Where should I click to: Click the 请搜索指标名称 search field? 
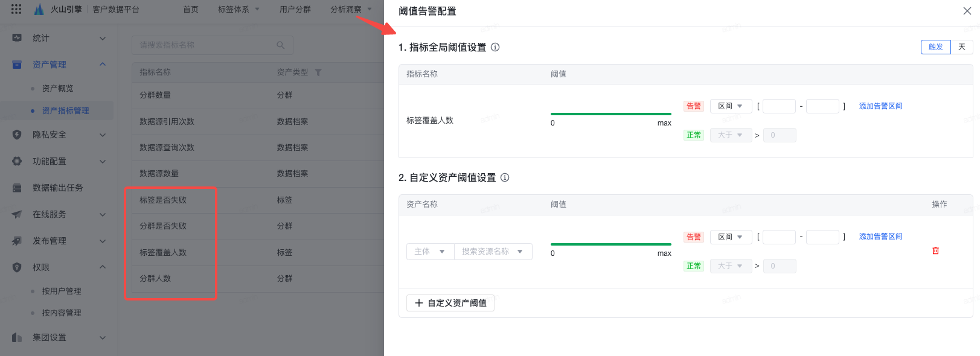pos(205,45)
